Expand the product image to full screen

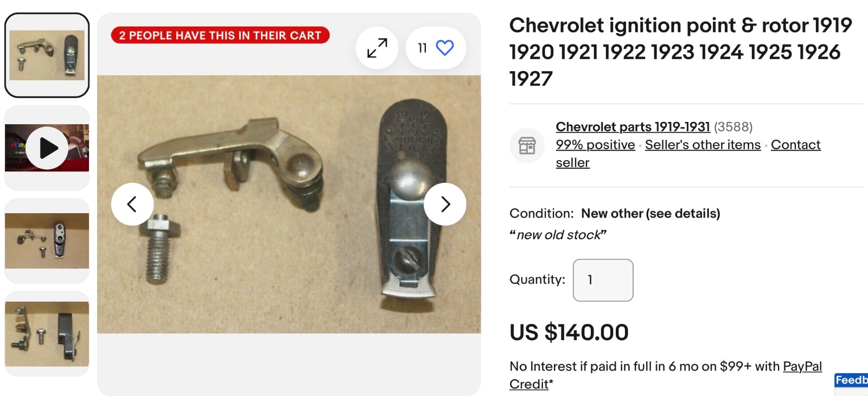[377, 48]
